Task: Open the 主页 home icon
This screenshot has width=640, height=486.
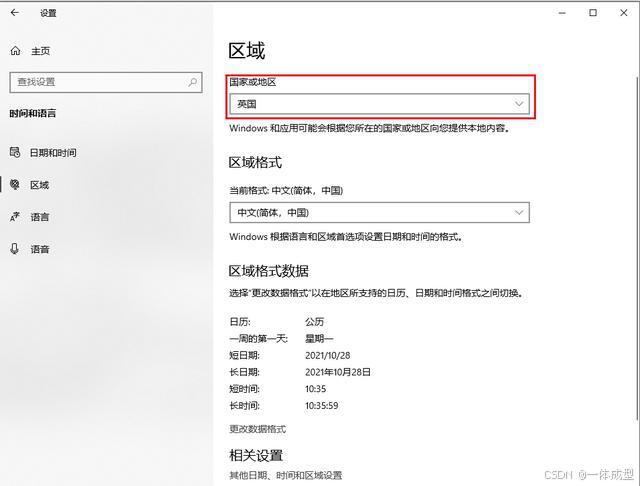Action: click(16, 51)
